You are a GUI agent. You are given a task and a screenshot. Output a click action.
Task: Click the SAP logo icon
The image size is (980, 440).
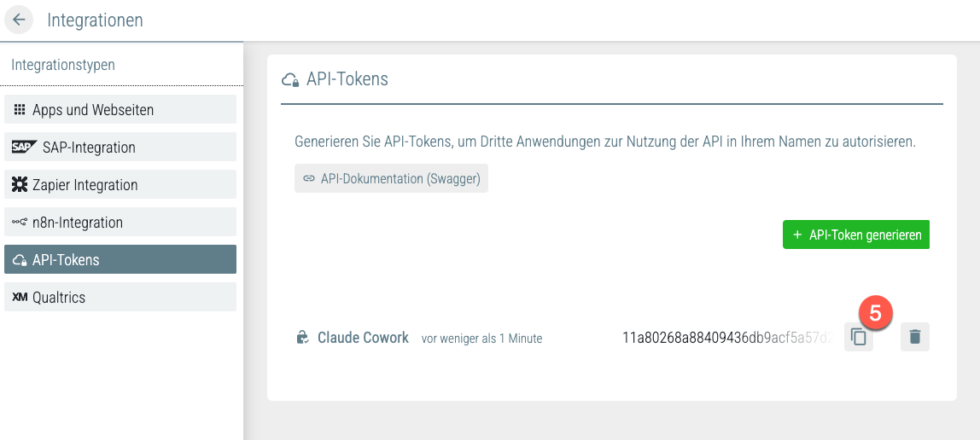pos(24,148)
